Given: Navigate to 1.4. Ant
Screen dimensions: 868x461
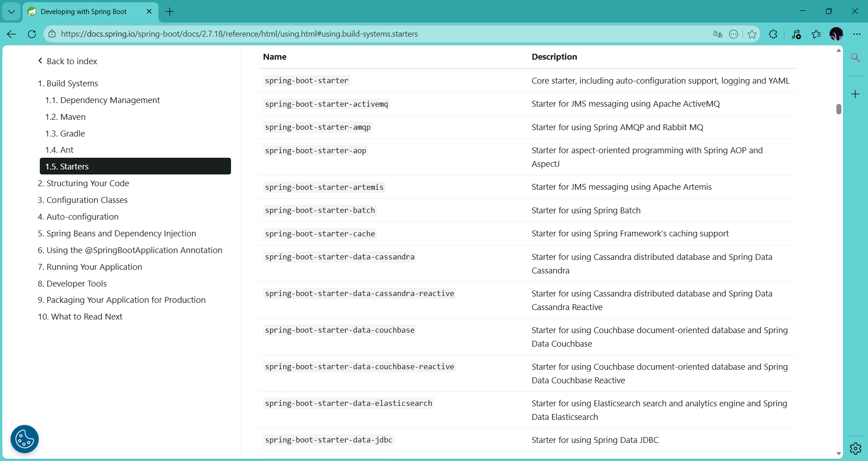Looking at the screenshot, I should pos(59,150).
